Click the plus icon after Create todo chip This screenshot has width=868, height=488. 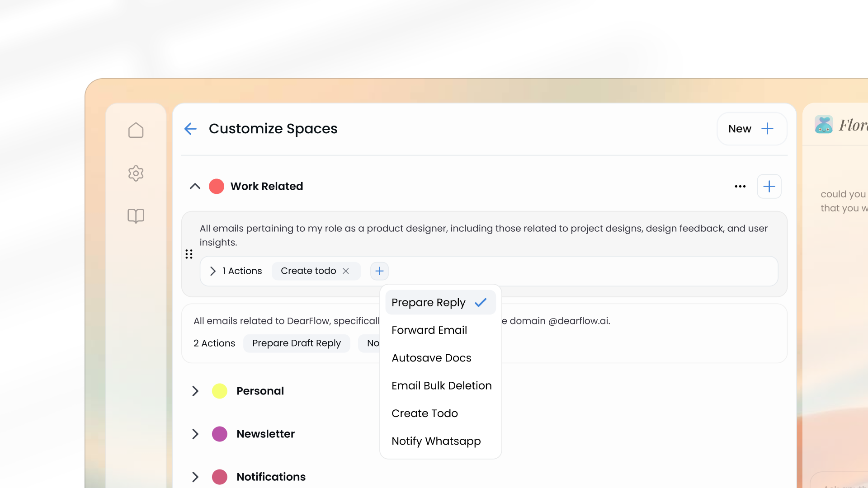pos(379,271)
